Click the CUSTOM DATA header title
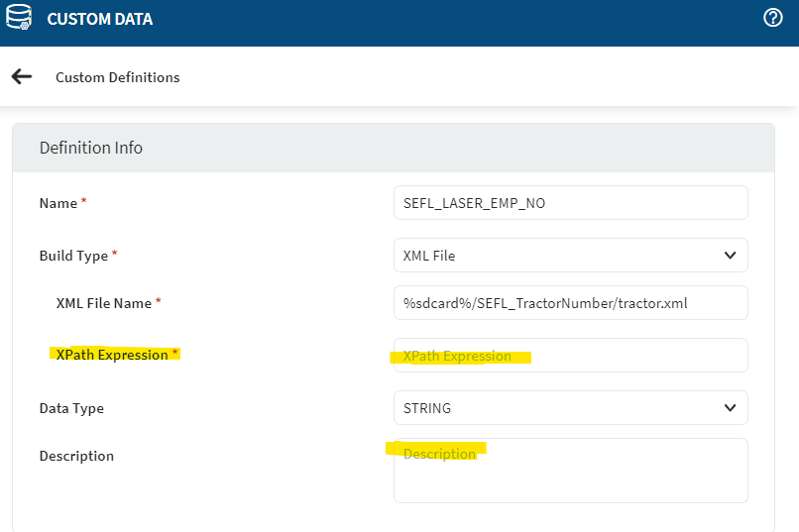The height and width of the screenshot is (532, 799). 100,19
